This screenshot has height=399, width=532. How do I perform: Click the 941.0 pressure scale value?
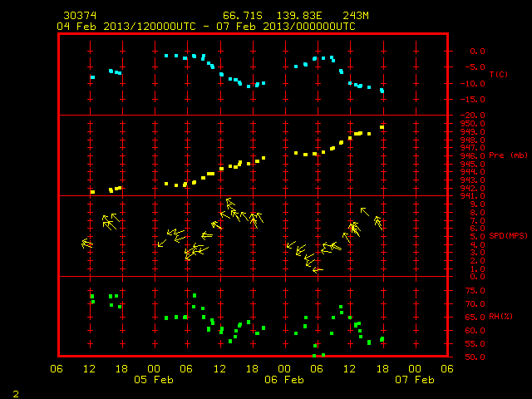click(472, 196)
